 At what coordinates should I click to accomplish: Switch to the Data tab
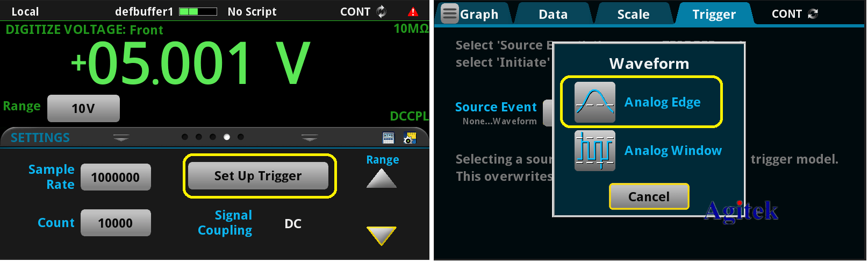[553, 15]
